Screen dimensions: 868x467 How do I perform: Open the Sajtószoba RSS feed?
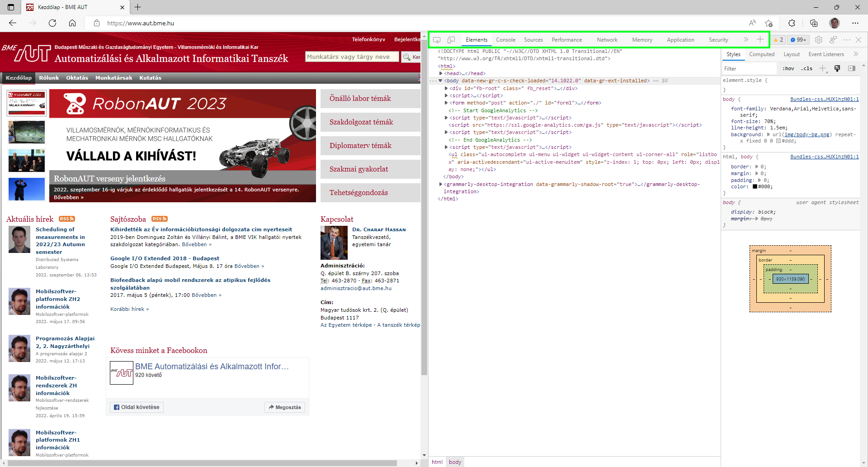pos(160,219)
